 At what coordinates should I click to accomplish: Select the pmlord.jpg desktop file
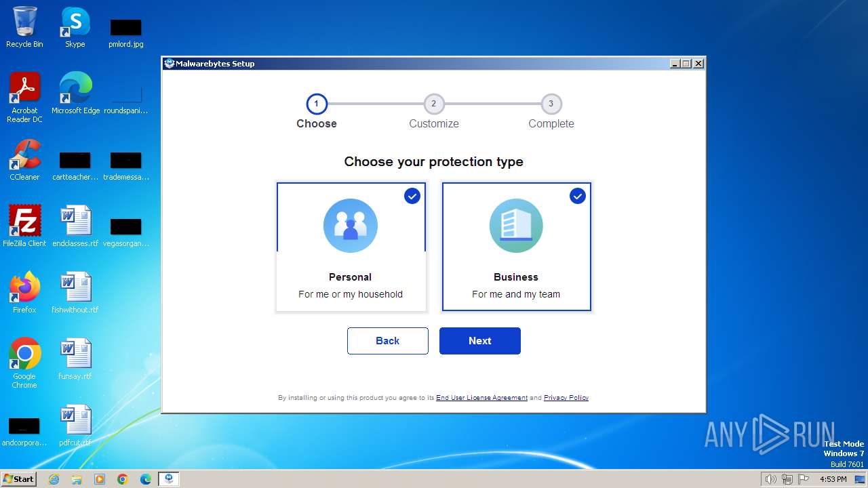(x=126, y=33)
